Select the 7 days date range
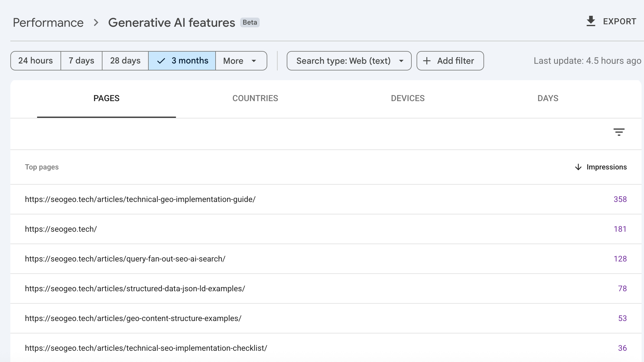 click(x=81, y=61)
